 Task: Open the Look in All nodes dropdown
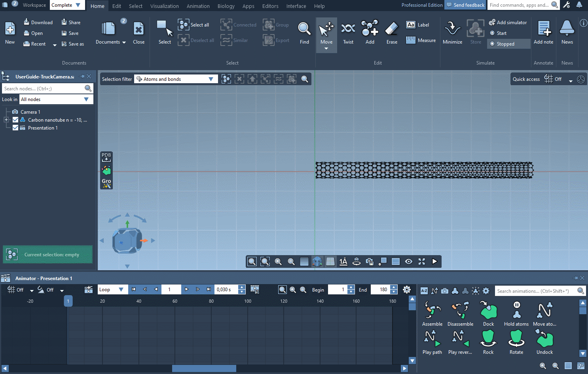(x=86, y=99)
